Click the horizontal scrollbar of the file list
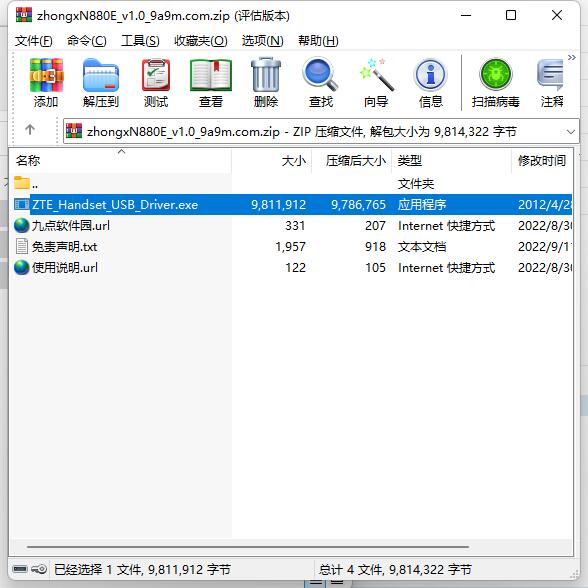The image size is (588, 588). click(x=248, y=547)
